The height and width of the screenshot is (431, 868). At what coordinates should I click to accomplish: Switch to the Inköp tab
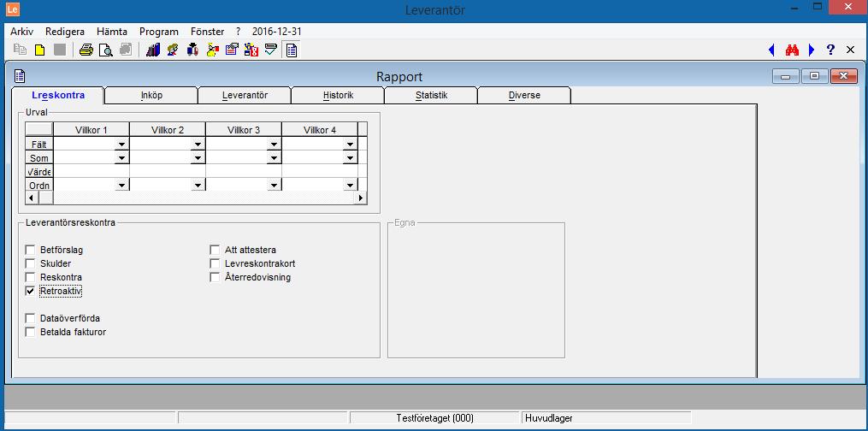[151, 95]
